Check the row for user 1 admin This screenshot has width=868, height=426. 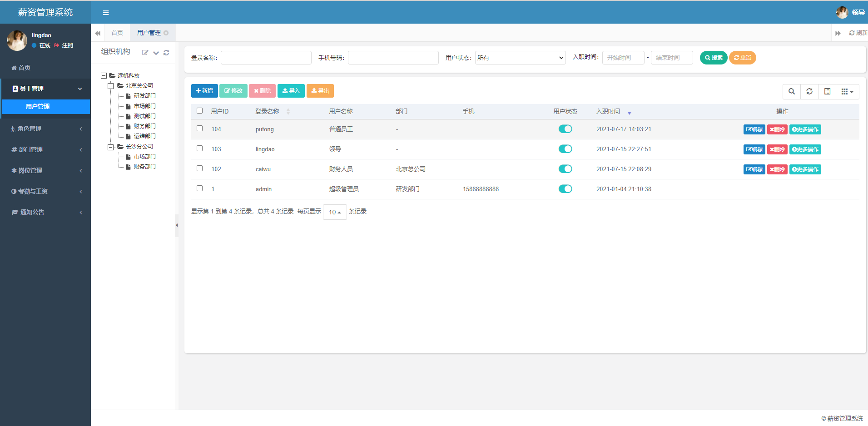pos(199,188)
